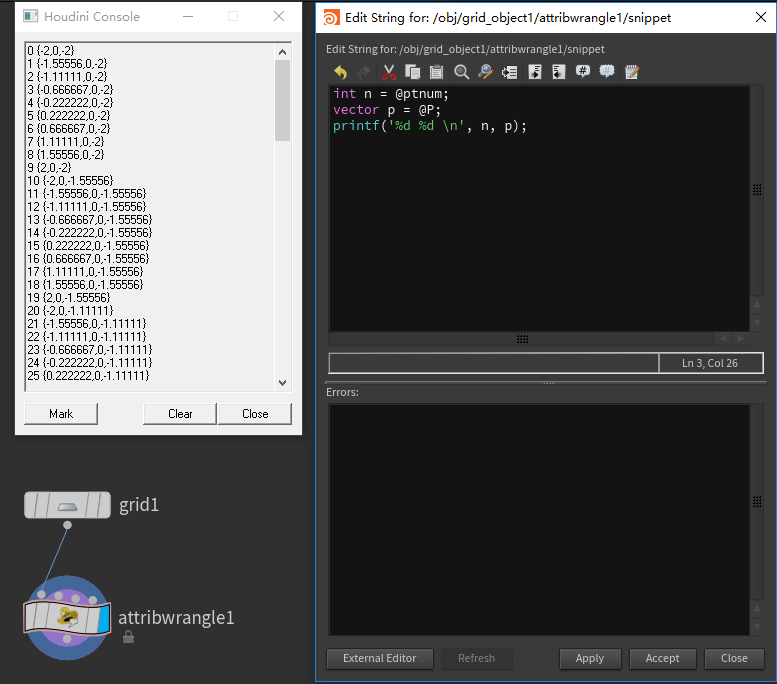Open the External Editor
This screenshot has width=777, height=684.
(x=380, y=658)
